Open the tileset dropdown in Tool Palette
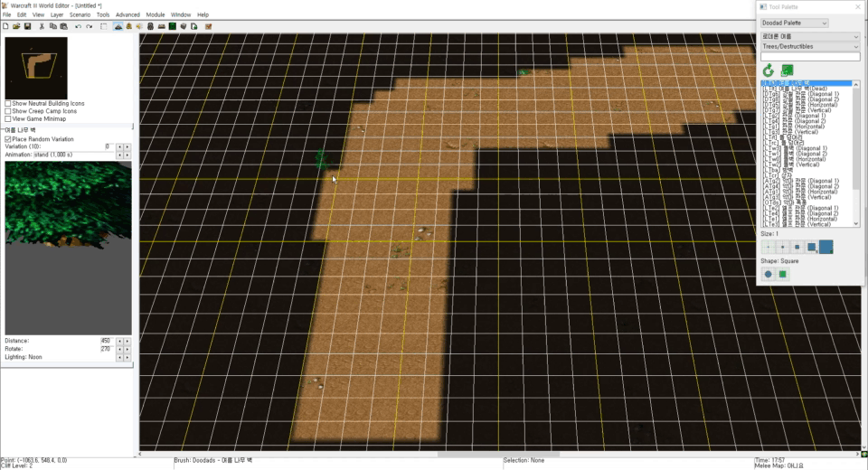Image resolution: width=868 pixels, height=470 pixels. [810, 36]
